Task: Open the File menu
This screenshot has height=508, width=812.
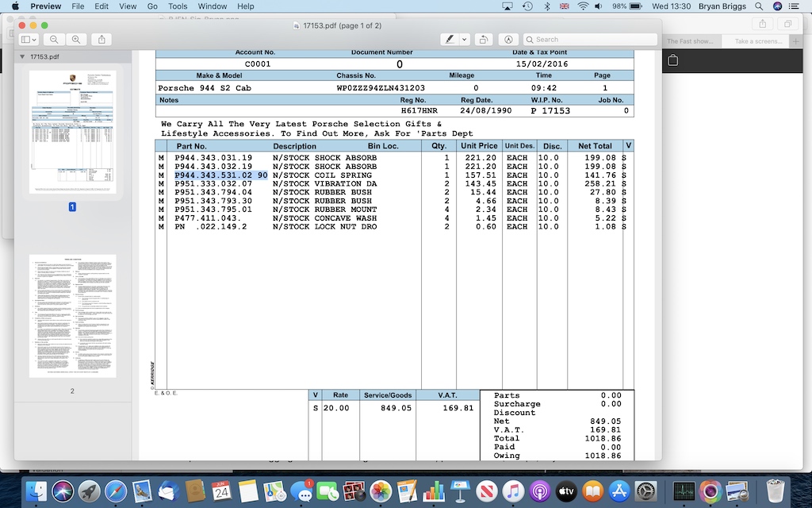Action: coord(78,6)
